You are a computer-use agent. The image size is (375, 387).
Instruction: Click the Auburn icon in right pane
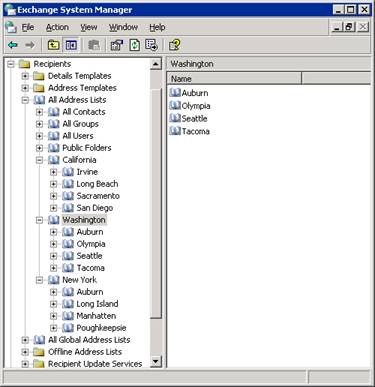click(175, 92)
